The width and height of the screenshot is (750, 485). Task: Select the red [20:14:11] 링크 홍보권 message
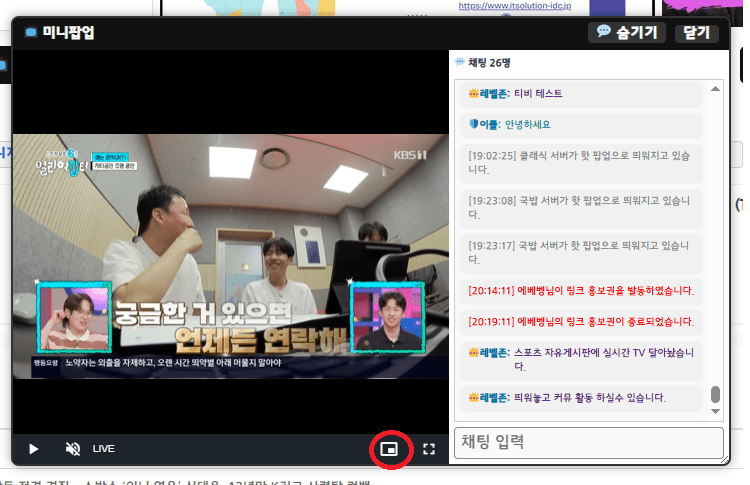coord(582,291)
